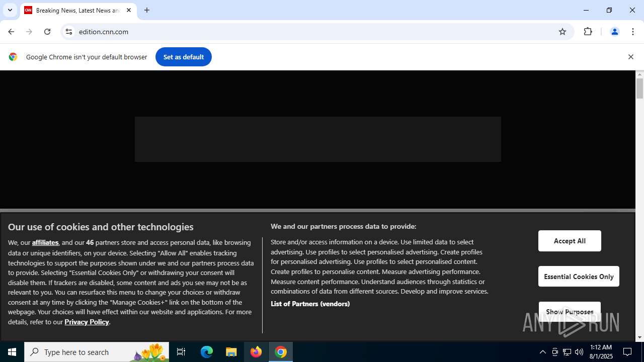Open the clock showing 1:12 AM

click(601, 352)
